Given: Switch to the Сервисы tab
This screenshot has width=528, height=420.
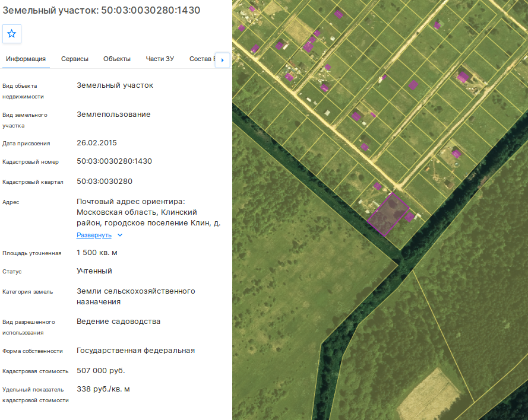Looking at the screenshot, I should pyautogui.click(x=75, y=59).
